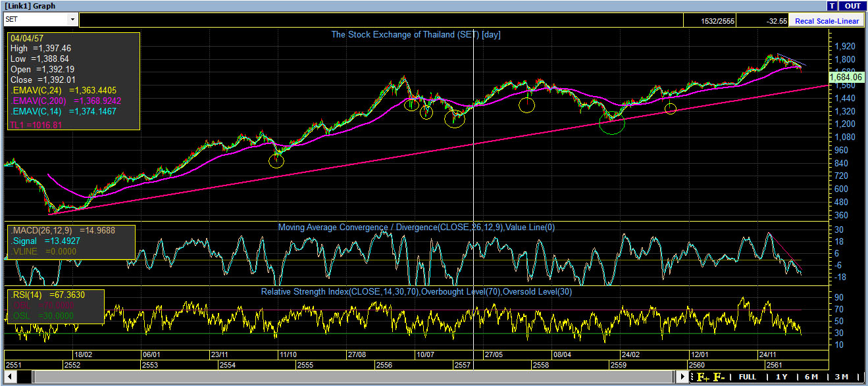Click the .EMAV(C,24) legend entry
Image resolution: width=868 pixels, height=386 pixels.
point(63,90)
